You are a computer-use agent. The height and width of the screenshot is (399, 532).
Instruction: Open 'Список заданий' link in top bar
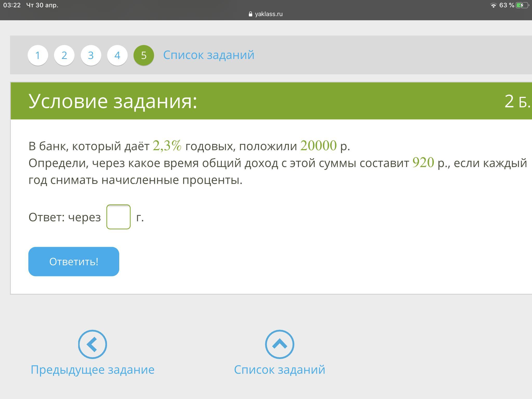[x=209, y=55]
